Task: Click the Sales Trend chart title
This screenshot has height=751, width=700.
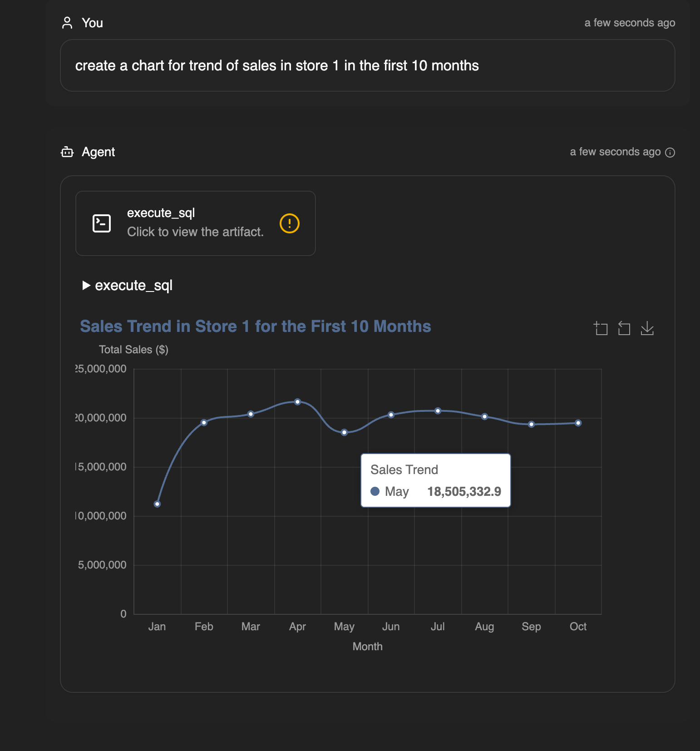Action: [x=255, y=326]
